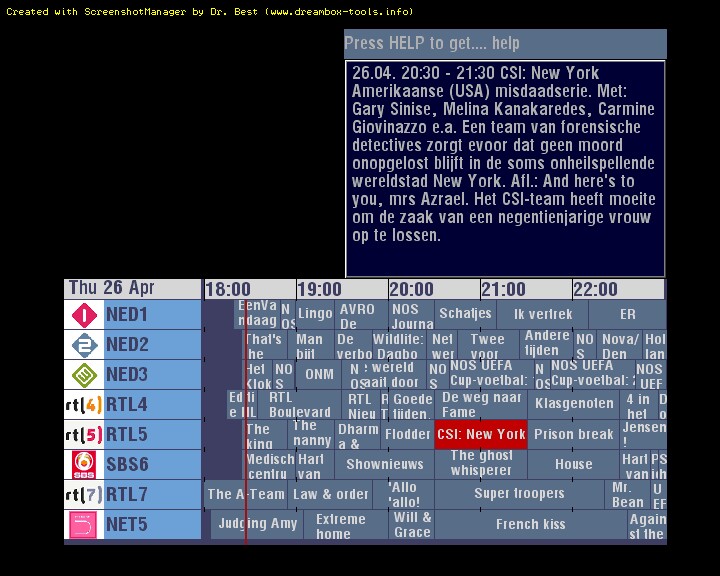Click the RTL4 channel logo

coord(84,405)
